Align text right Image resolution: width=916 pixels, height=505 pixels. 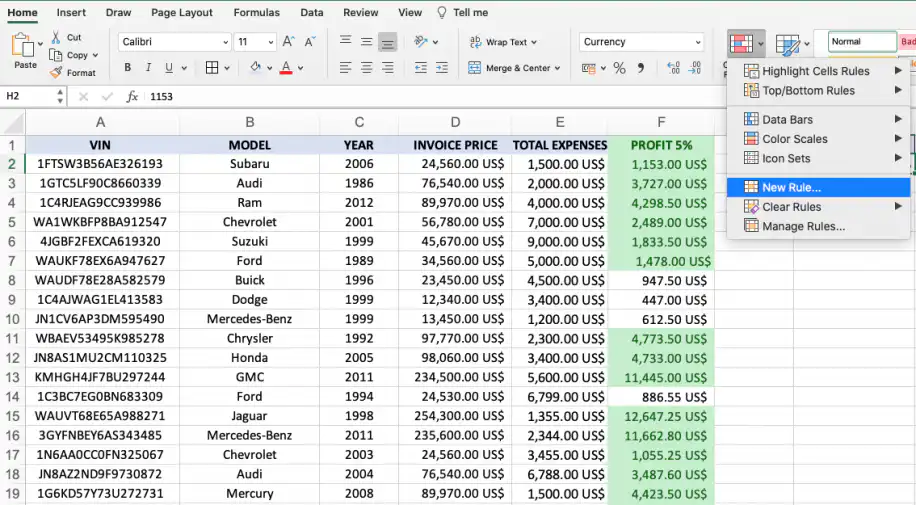[387, 68]
